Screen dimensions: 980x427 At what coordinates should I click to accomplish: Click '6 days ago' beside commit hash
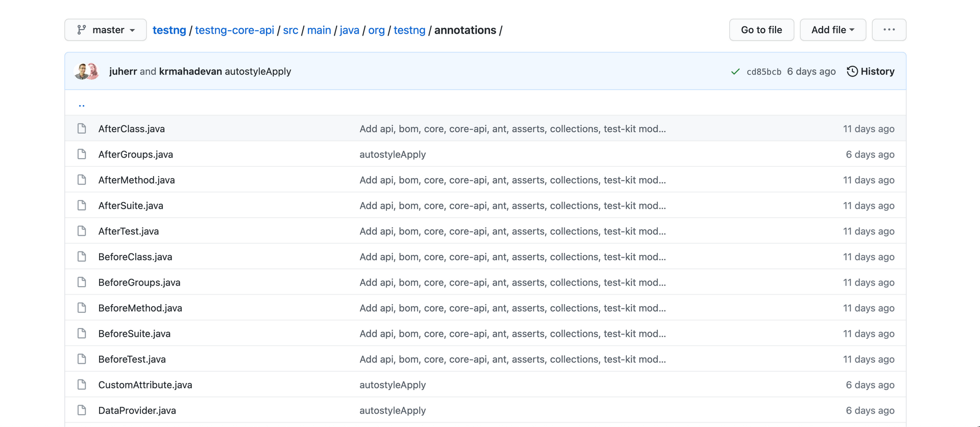click(x=811, y=71)
